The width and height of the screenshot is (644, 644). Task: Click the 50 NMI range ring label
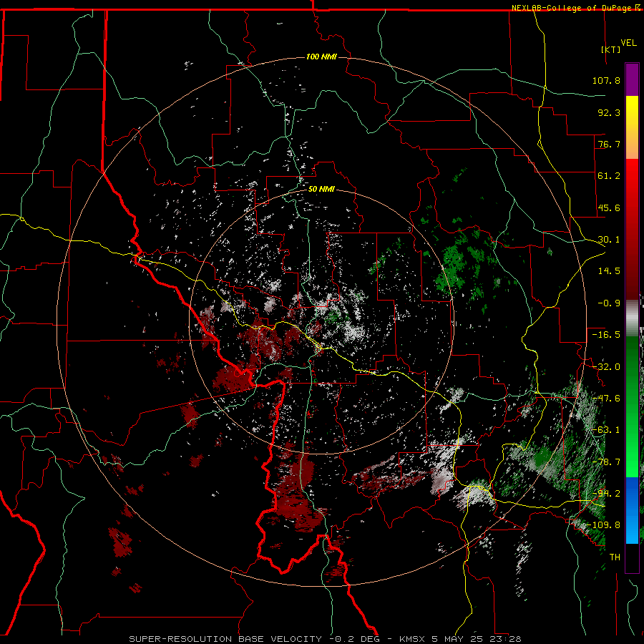pos(321,189)
